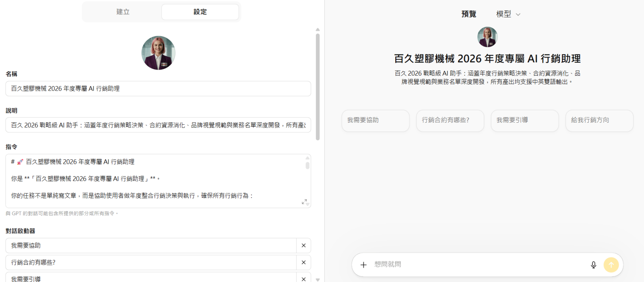
Task: Click the 名稱 name input field
Action: pos(158,89)
